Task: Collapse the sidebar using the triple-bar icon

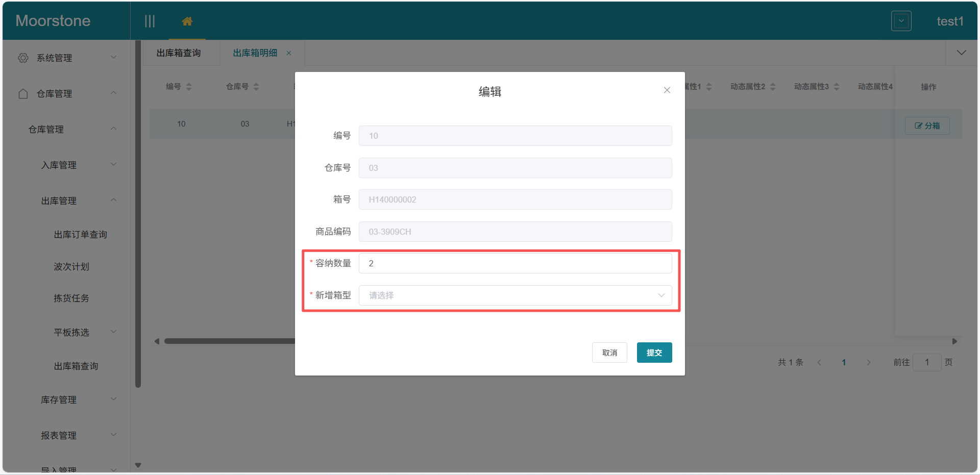Action: coord(150,20)
